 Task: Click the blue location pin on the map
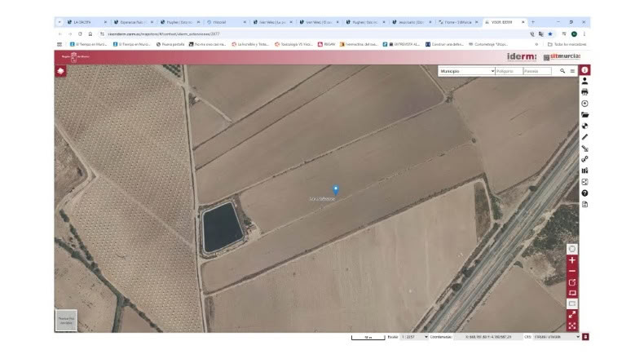point(336,189)
